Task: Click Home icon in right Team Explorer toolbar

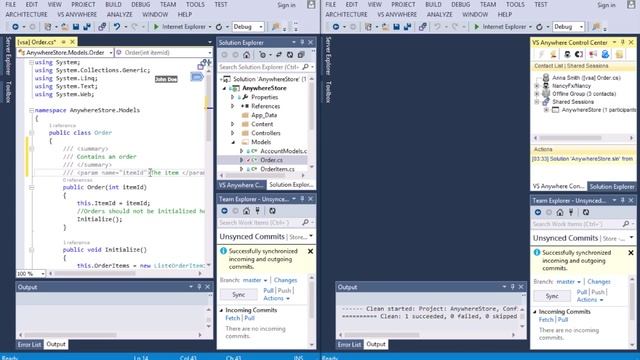Action: click(560, 212)
